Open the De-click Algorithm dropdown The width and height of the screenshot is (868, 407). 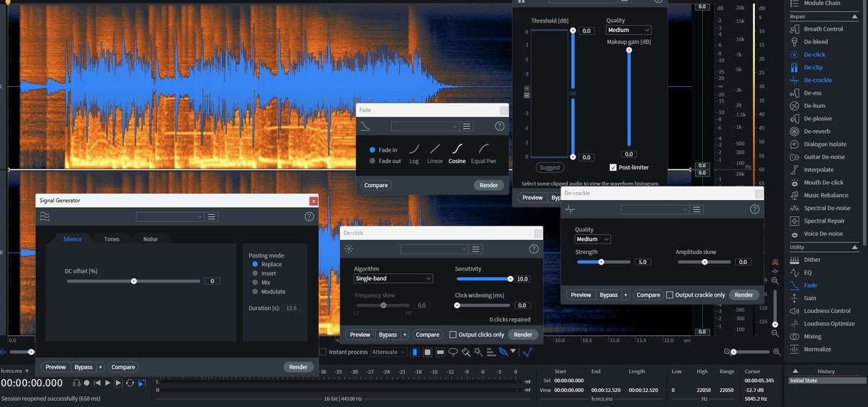(x=393, y=279)
